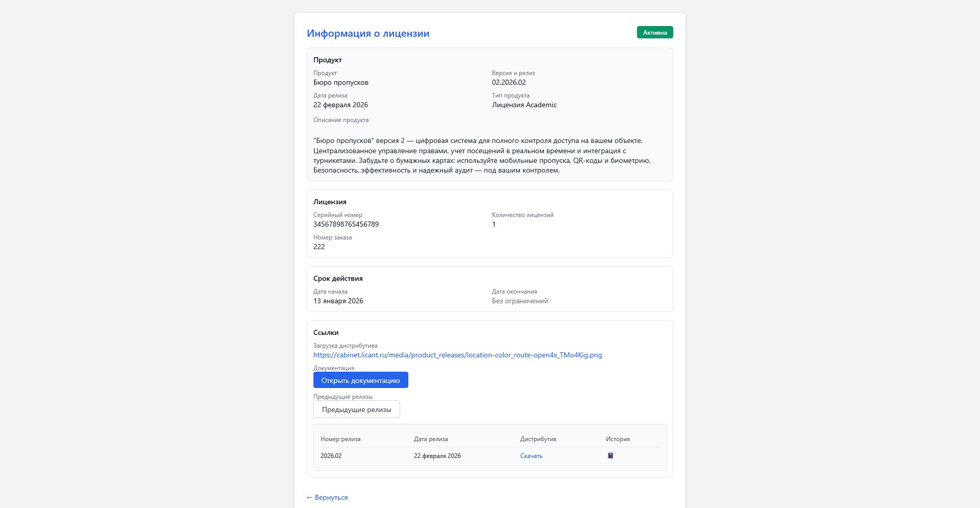Click the Лицензия Academic product type

click(524, 105)
